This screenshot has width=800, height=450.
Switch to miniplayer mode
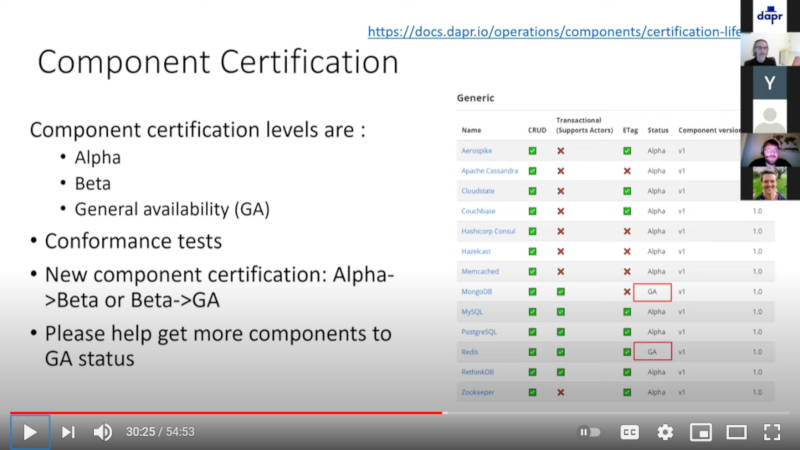pos(701,432)
